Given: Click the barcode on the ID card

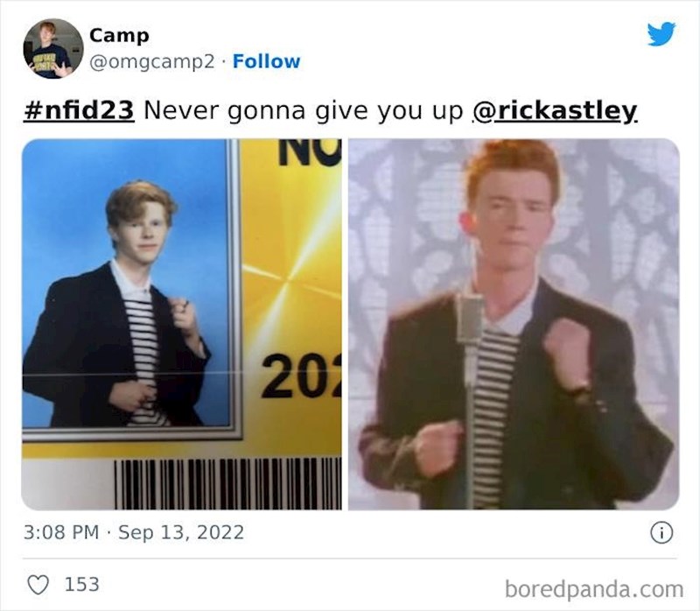Looking at the screenshot, I should coord(227,484).
